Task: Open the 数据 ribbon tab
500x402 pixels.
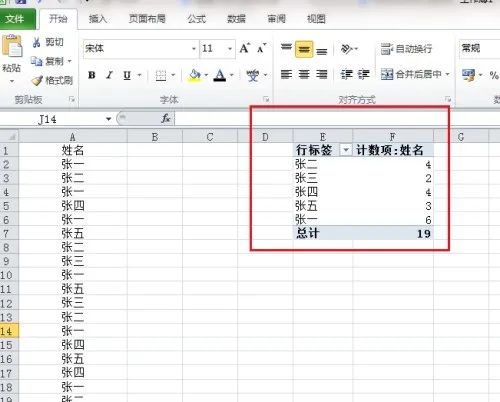Action: click(236, 19)
